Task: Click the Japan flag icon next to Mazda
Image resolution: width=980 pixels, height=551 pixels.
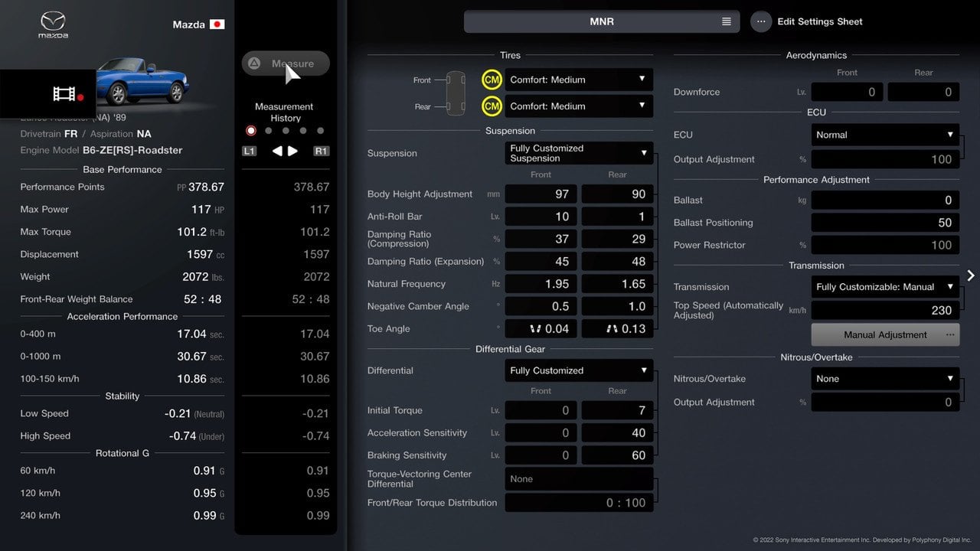Action: (217, 24)
